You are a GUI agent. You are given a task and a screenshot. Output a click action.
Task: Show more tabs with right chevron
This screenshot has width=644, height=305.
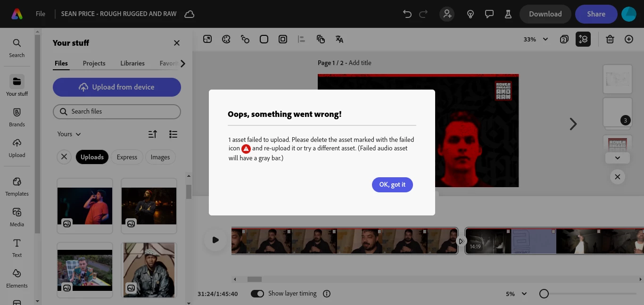(183, 63)
